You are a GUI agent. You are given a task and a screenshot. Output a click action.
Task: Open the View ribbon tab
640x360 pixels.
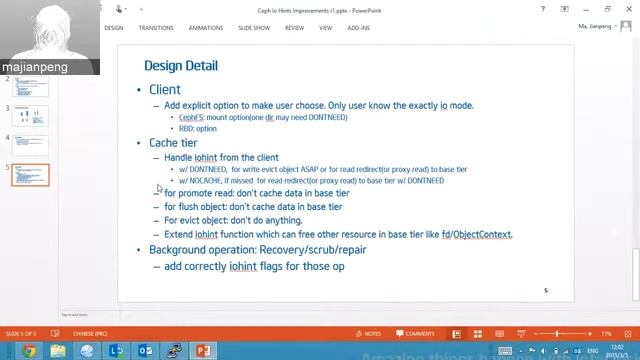[325, 28]
